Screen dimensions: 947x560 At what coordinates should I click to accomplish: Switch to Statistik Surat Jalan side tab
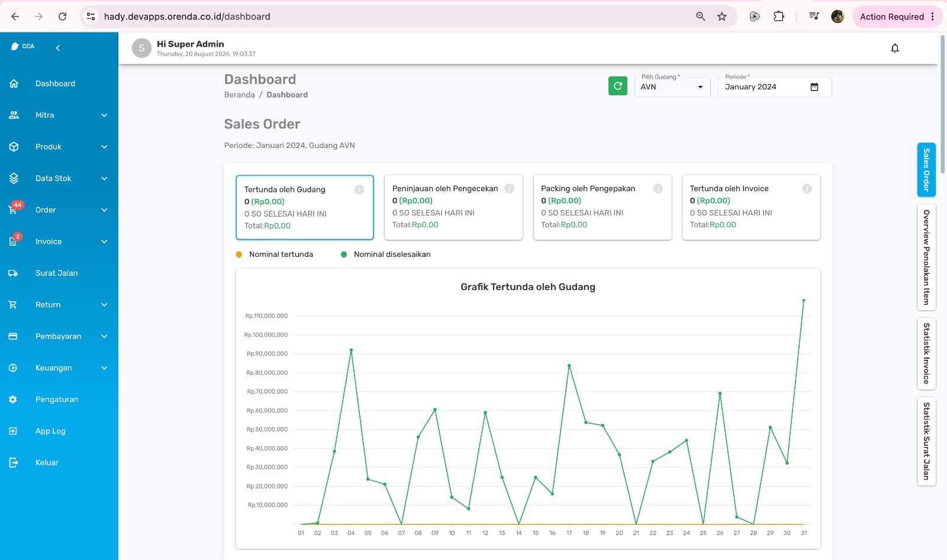pyautogui.click(x=926, y=441)
